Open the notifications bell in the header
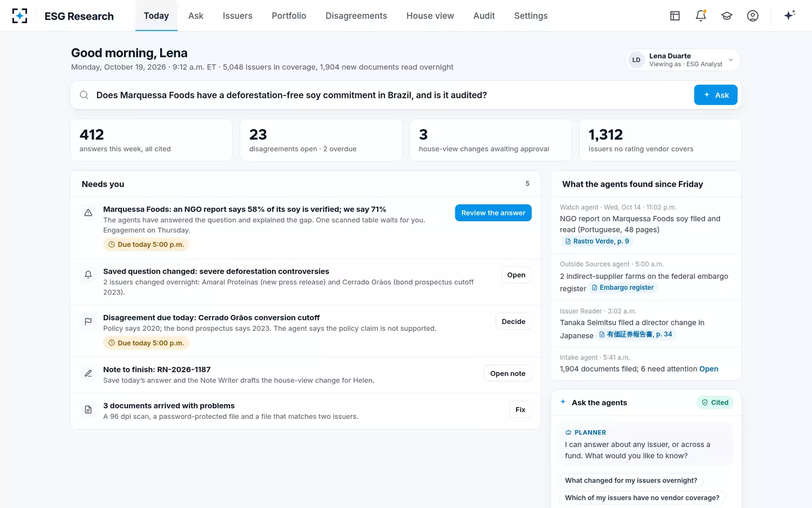 click(701, 16)
